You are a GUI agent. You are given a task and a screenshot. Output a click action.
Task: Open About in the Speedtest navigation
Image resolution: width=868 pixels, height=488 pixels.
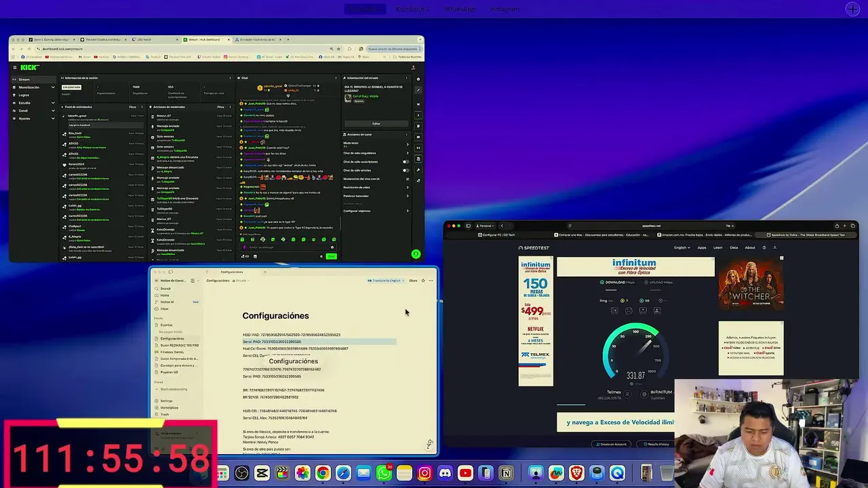[750, 247]
